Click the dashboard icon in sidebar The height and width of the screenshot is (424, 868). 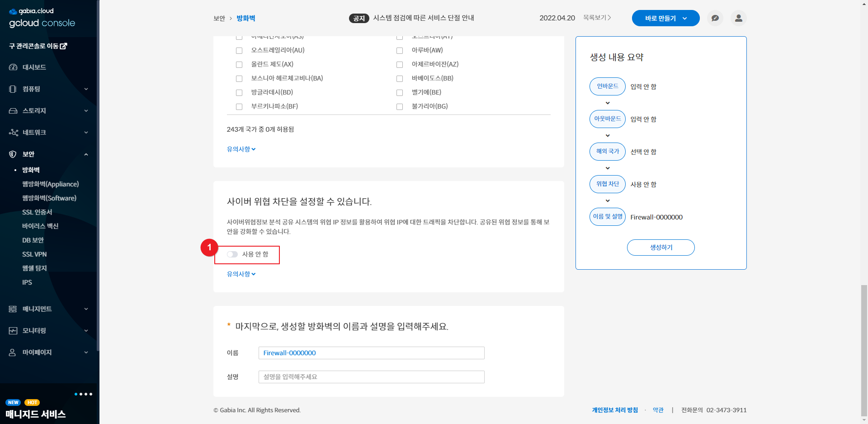(13, 67)
